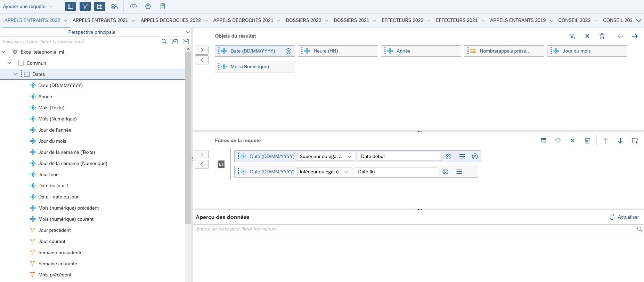Viewport: 644px width, 282px height.
Task: Click the add nested filter group icon
Action: pyautogui.click(x=635, y=141)
